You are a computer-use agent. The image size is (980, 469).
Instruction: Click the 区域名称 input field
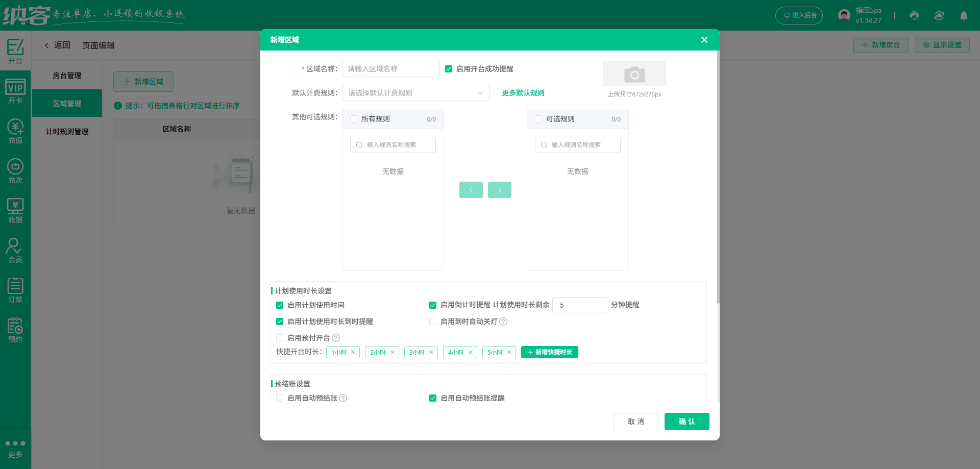click(x=390, y=68)
